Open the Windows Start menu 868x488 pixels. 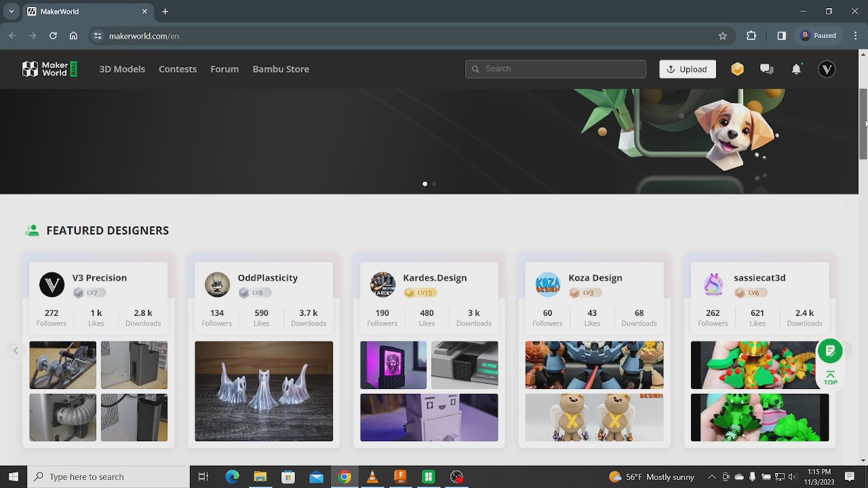[x=13, y=477]
